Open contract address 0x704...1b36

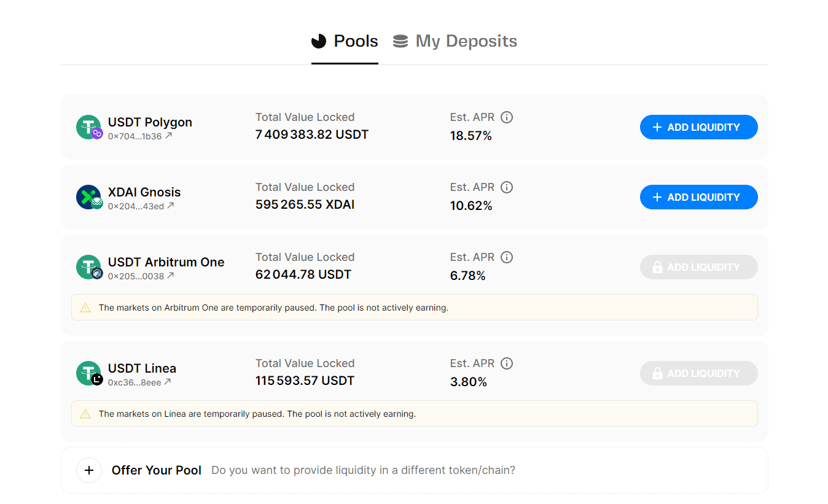(135, 136)
